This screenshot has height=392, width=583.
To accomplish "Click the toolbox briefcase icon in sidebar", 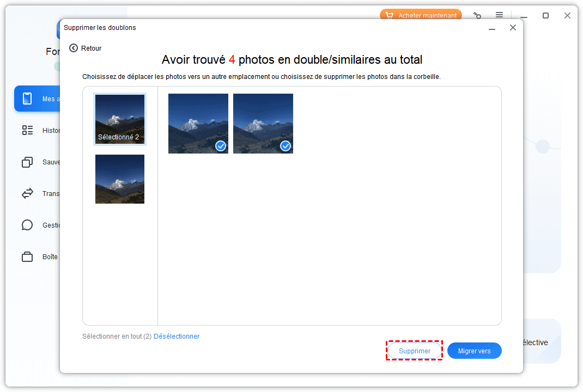I will coord(27,256).
